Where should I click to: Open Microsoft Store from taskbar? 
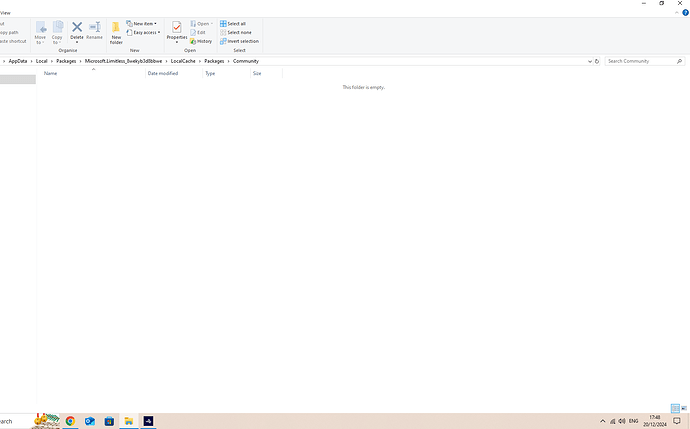pos(109,421)
